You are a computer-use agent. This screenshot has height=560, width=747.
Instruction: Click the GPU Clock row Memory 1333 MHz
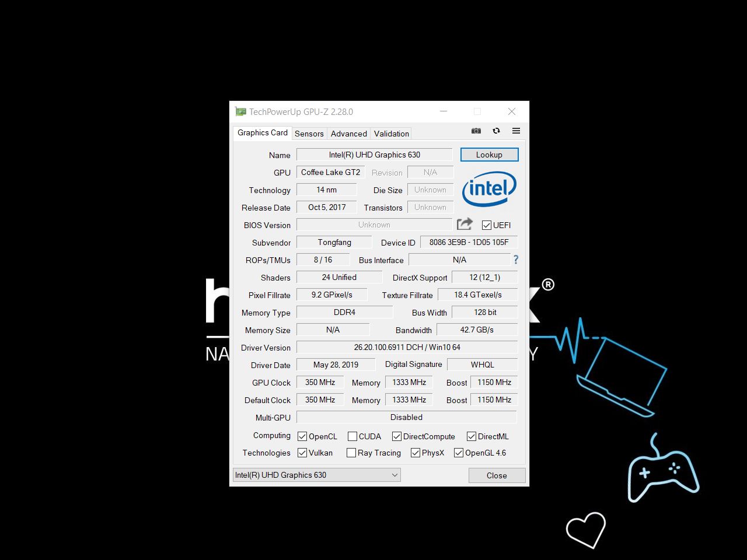click(409, 382)
